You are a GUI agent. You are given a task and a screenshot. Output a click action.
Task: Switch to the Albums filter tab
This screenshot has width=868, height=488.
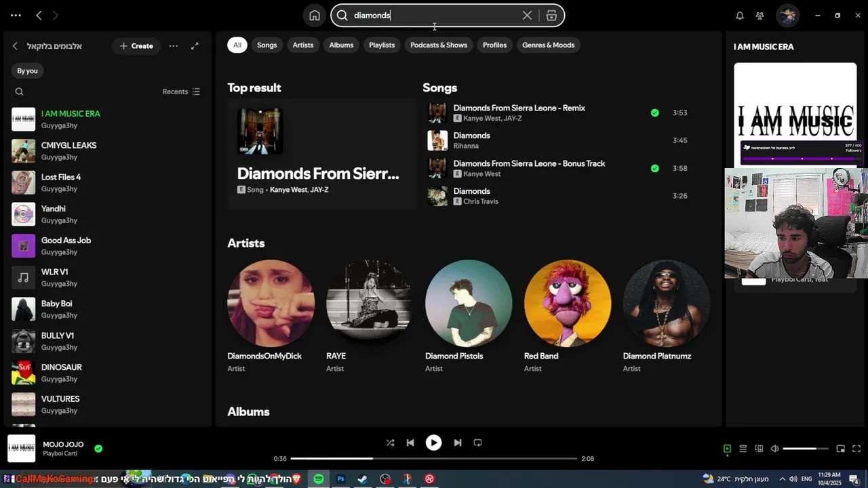(x=341, y=45)
